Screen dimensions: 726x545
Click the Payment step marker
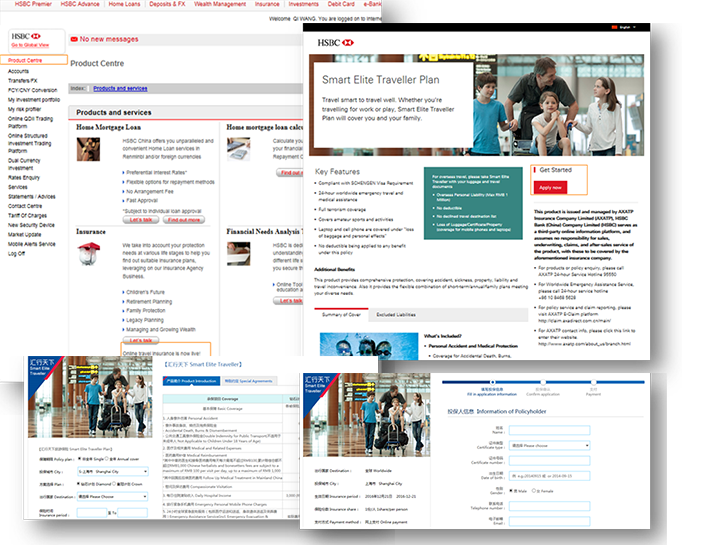tap(593, 382)
